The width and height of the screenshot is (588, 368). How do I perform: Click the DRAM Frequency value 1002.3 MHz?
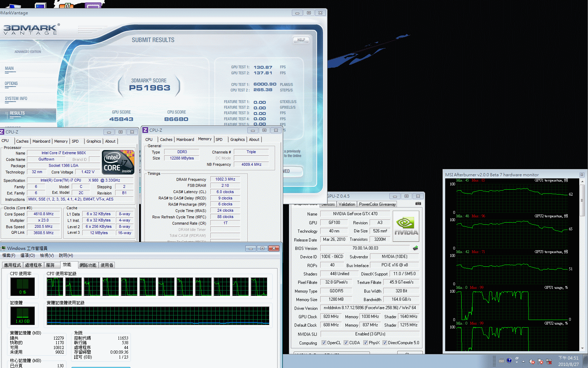(x=225, y=179)
